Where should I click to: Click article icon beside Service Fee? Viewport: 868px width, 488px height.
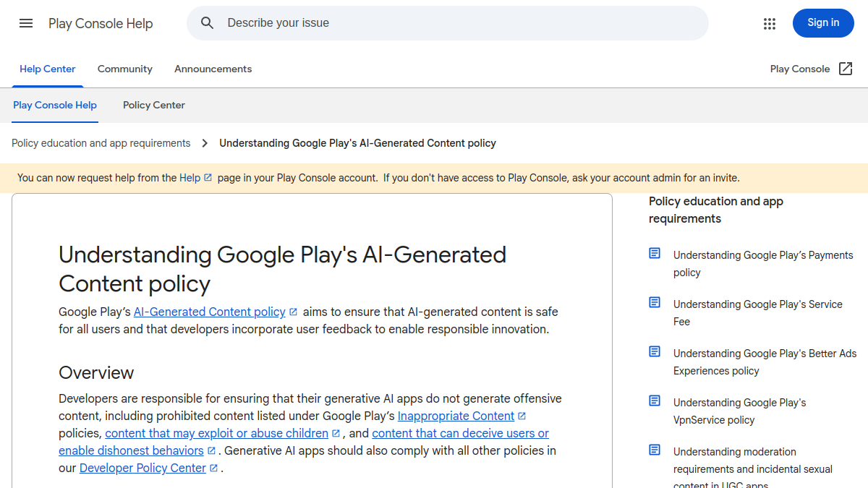pos(655,302)
